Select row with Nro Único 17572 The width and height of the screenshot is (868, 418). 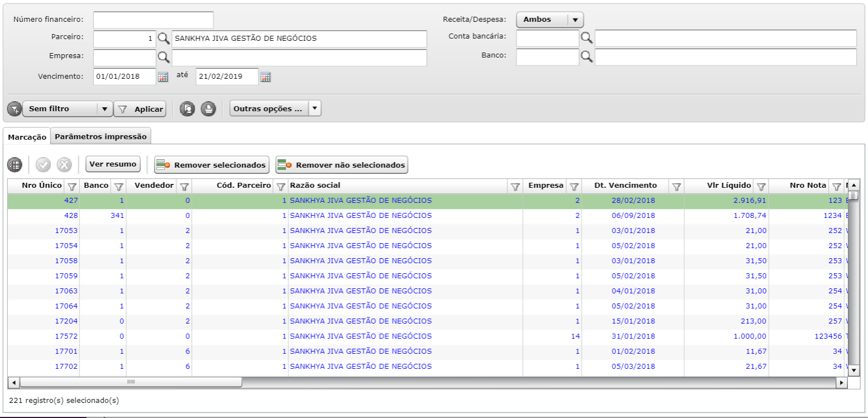pyautogui.click(x=427, y=336)
